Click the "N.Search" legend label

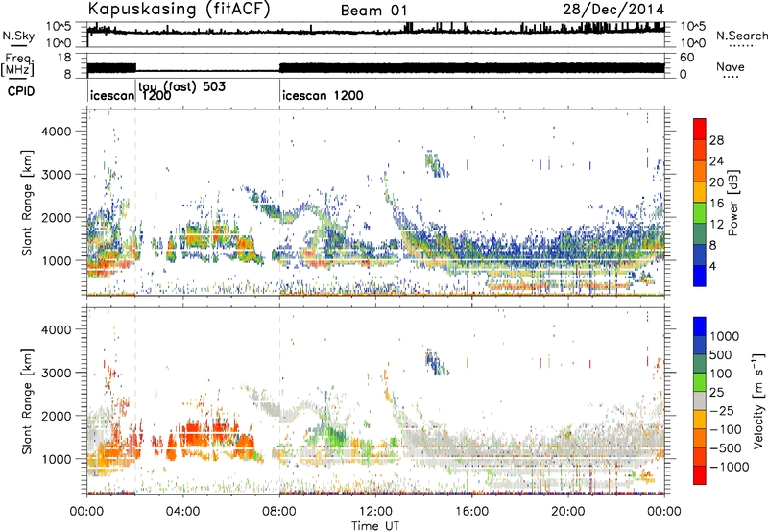(741, 36)
